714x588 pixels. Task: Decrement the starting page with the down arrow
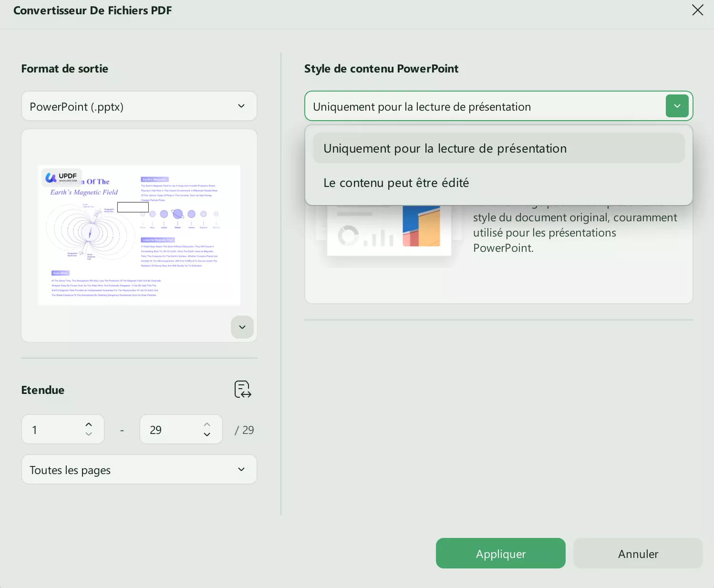coord(89,435)
